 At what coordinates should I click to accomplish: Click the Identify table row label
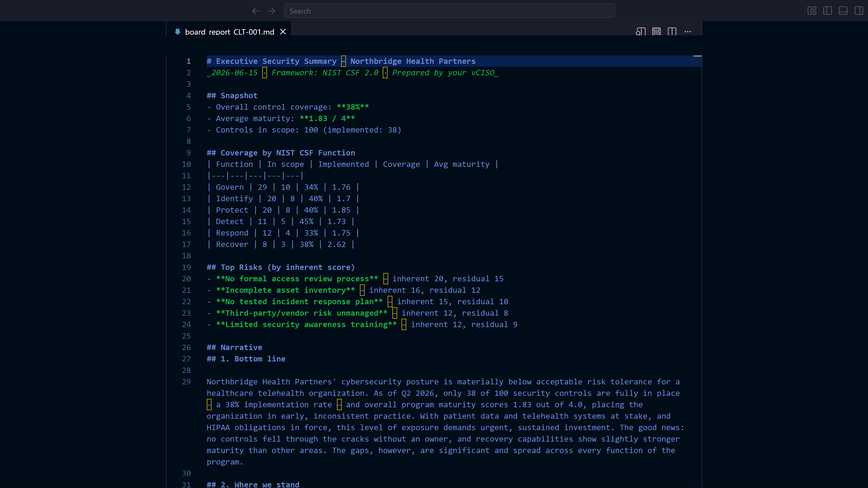pos(234,199)
